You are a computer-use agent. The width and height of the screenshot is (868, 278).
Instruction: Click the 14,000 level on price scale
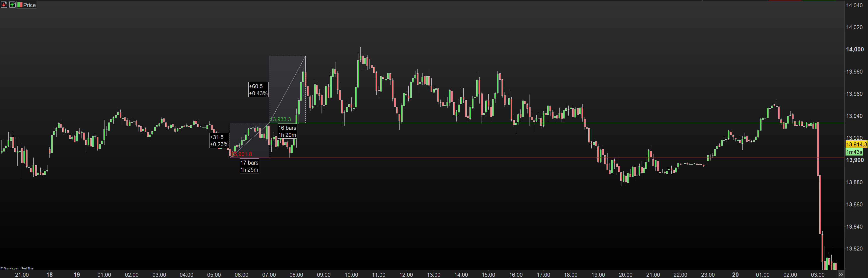point(855,49)
